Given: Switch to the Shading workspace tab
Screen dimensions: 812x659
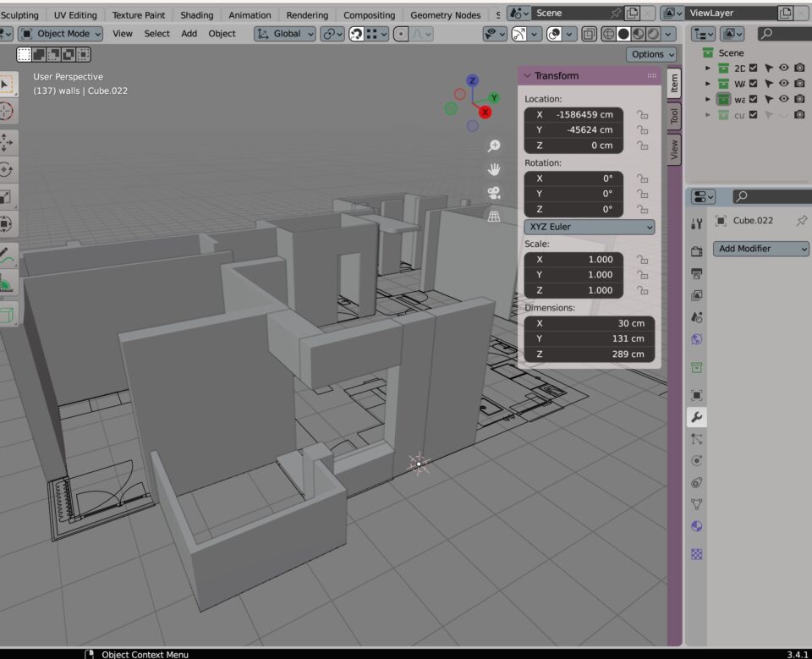Looking at the screenshot, I should coord(196,15).
